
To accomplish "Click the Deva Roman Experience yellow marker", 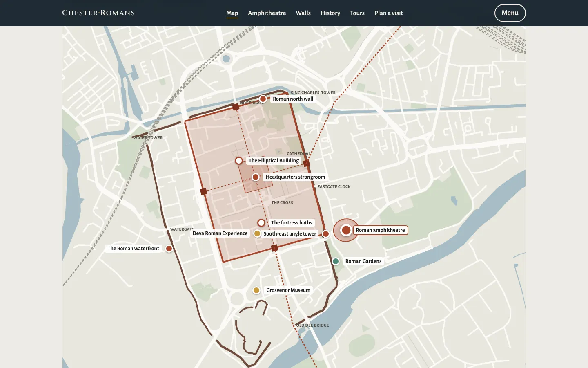I will coord(257,233).
